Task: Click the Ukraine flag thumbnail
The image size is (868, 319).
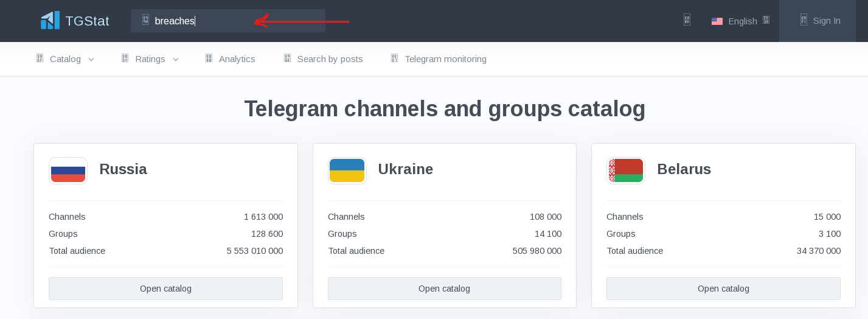Action: click(x=347, y=170)
